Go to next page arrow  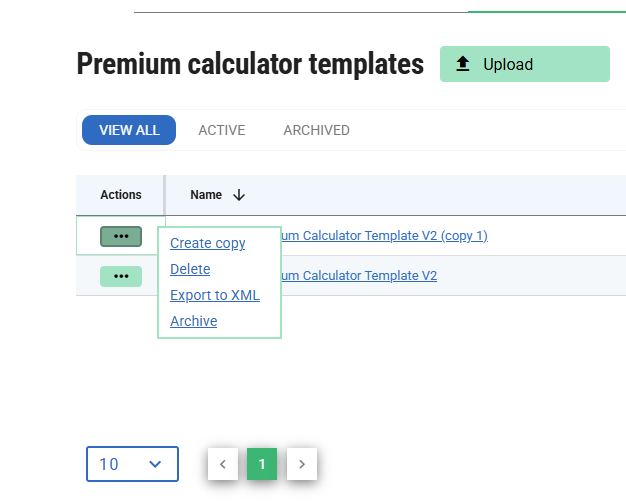[302, 464]
